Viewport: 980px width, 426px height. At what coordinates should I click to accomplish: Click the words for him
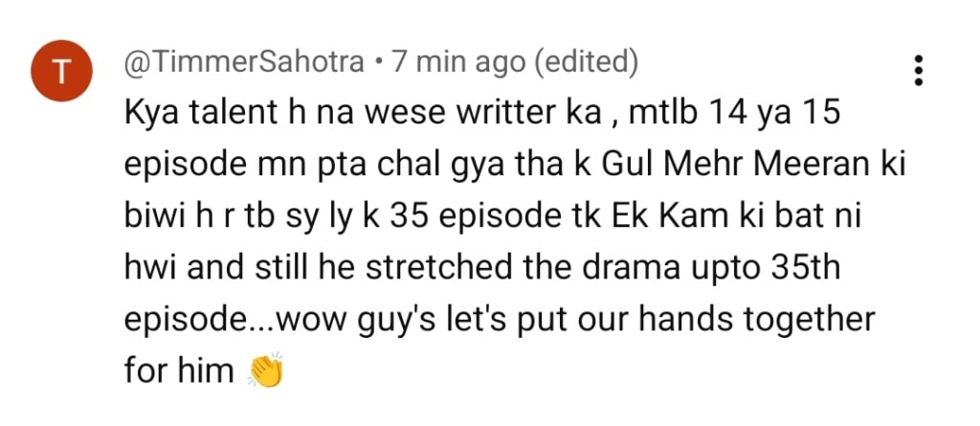click(179, 371)
